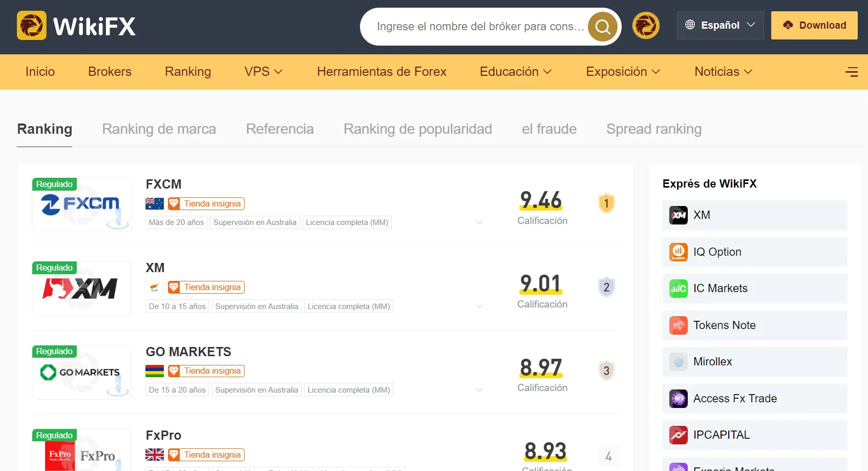Open FXCM broker name link
This screenshot has width=868, height=471.
pyautogui.click(x=163, y=184)
